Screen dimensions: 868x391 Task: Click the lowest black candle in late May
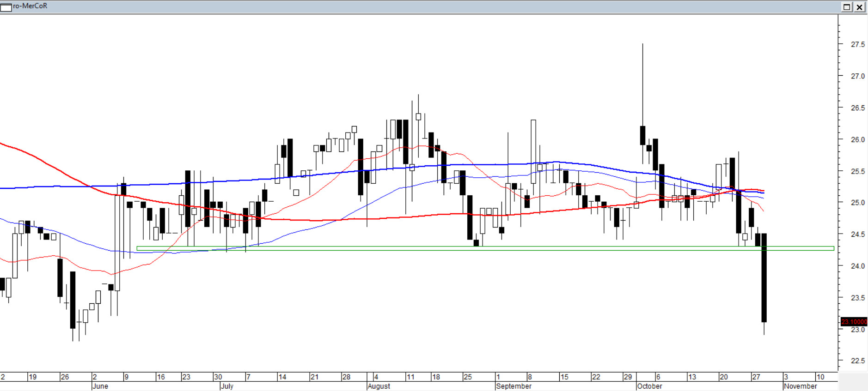[73, 300]
